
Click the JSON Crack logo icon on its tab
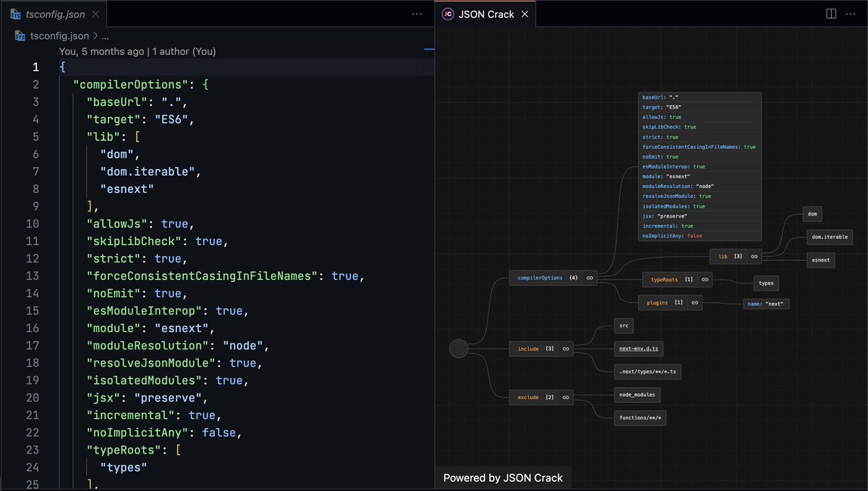[x=447, y=13]
